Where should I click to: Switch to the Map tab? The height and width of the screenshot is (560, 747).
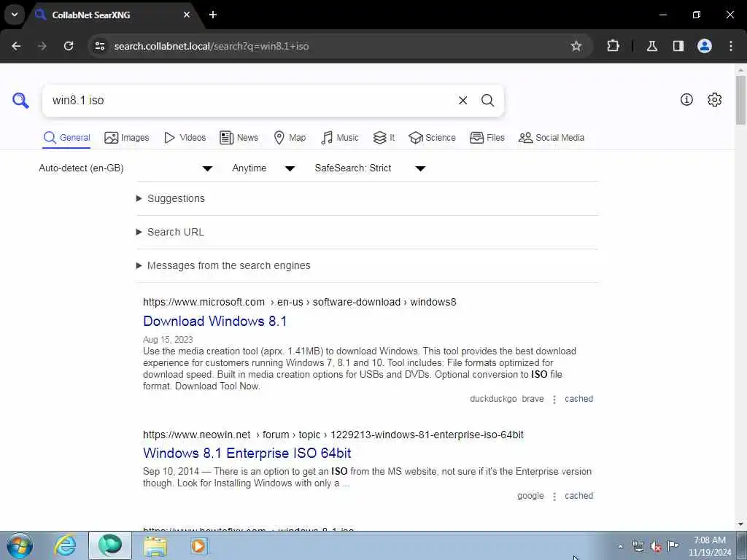coord(290,138)
